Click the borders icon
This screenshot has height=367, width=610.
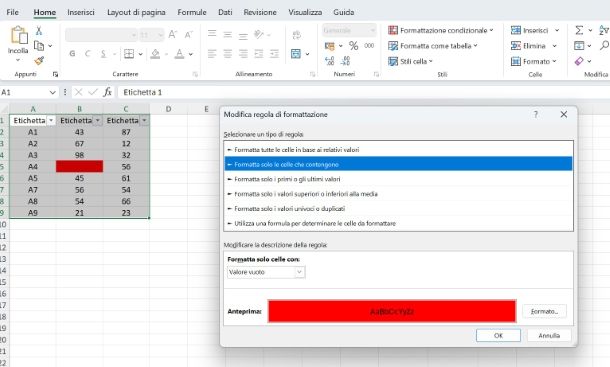click(129, 54)
